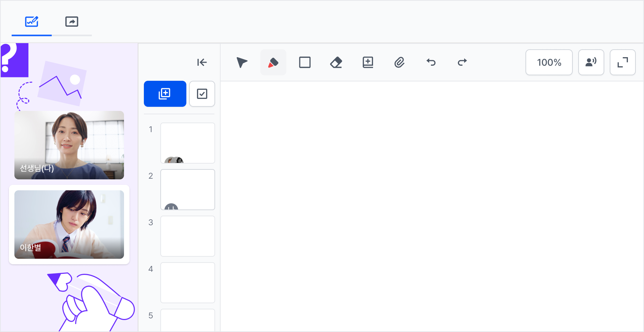
Task: Undo the last action
Action: [431, 62]
